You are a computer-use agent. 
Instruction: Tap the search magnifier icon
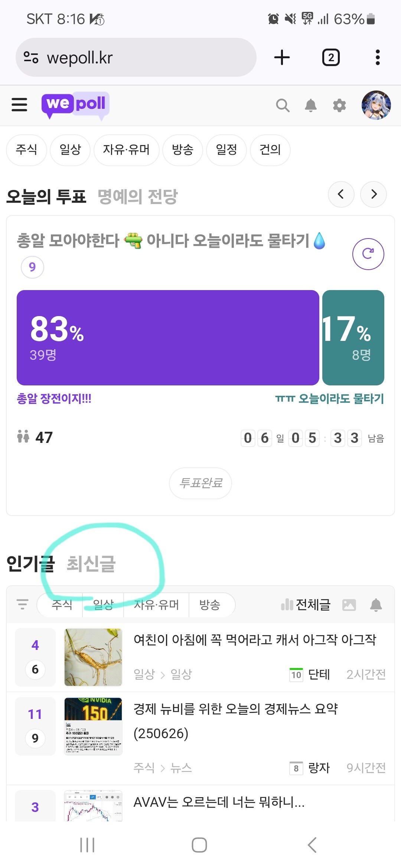pos(283,106)
